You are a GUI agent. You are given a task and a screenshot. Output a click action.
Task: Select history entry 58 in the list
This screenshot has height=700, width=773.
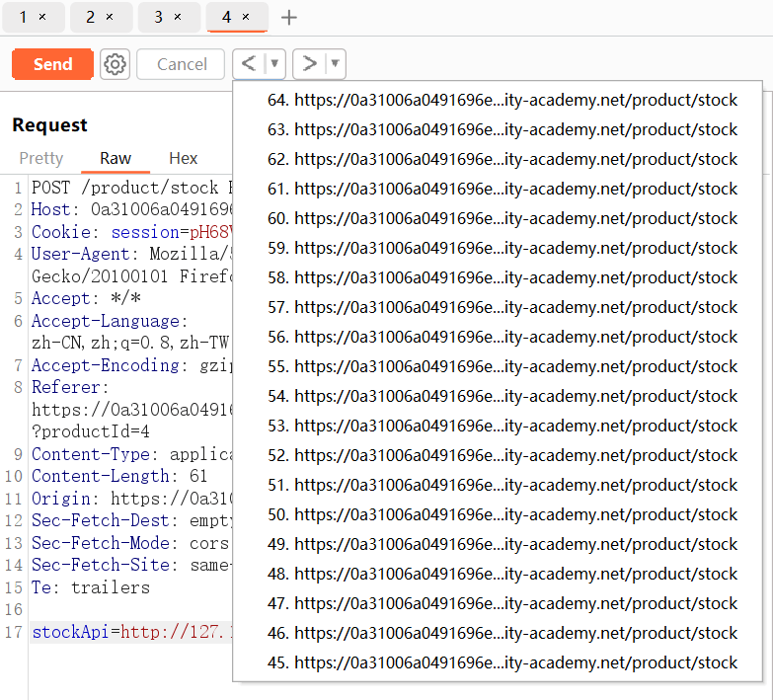pos(502,277)
